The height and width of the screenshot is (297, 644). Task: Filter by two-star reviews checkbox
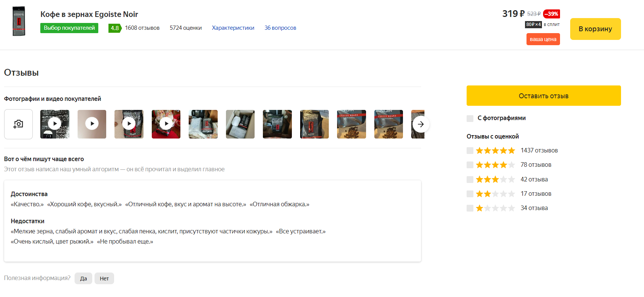470,194
